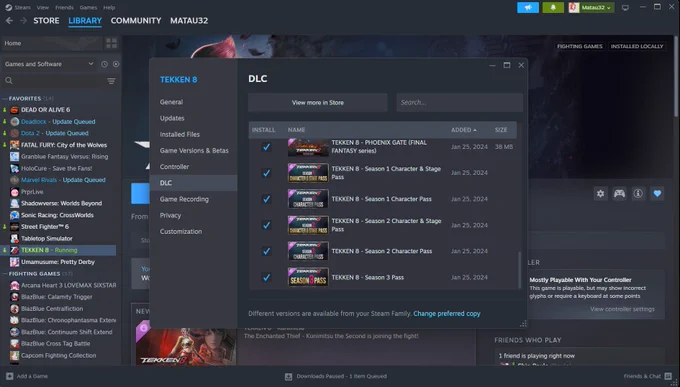Uncheck Season 1 Character & Stage Pass checkbox
680x387 pixels.
pos(266,173)
